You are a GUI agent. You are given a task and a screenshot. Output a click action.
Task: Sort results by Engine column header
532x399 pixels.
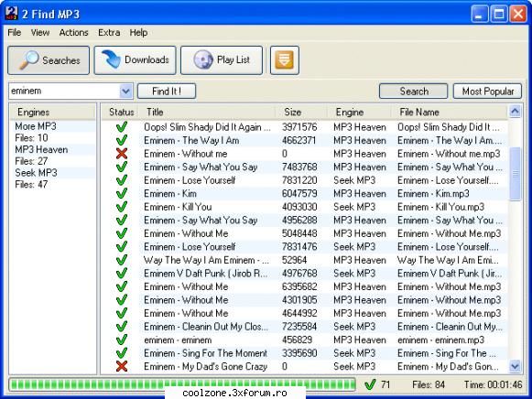pos(359,113)
